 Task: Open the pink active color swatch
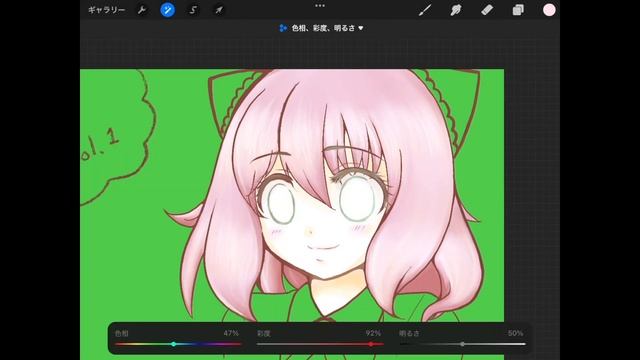point(549,10)
